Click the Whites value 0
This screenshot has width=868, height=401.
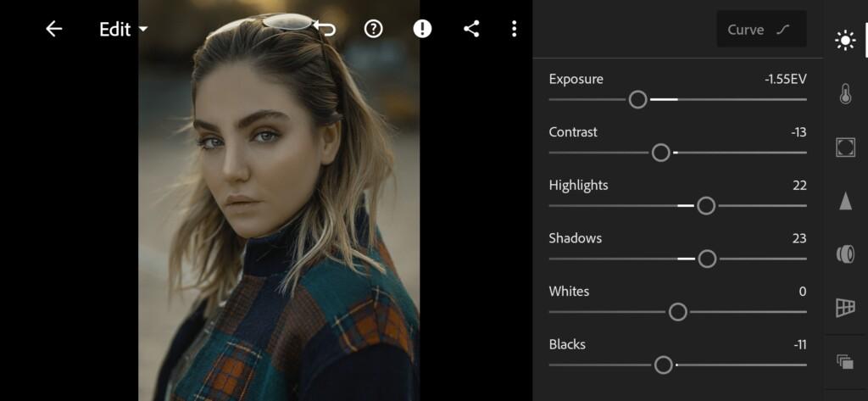pyautogui.click(x=803, y=292)
